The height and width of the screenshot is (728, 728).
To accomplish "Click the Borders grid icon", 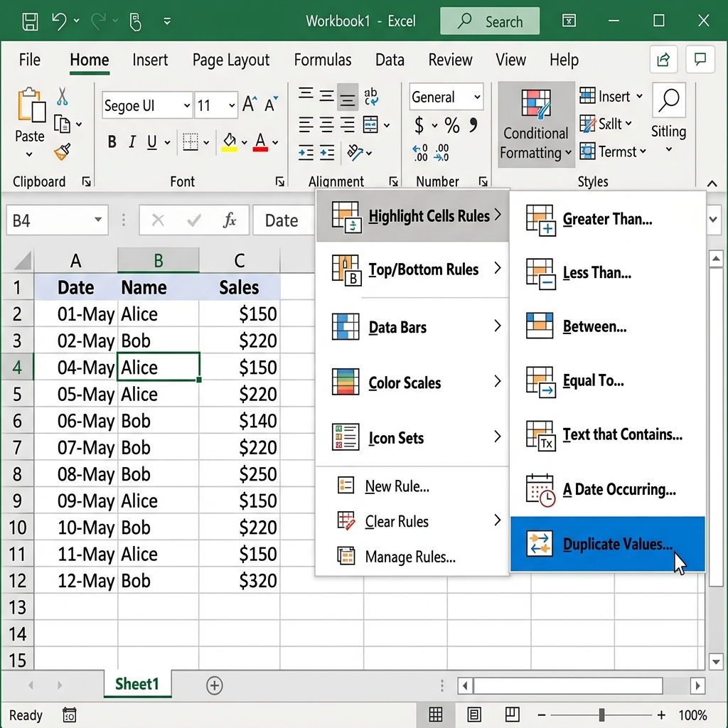I will tap(191, 142).
